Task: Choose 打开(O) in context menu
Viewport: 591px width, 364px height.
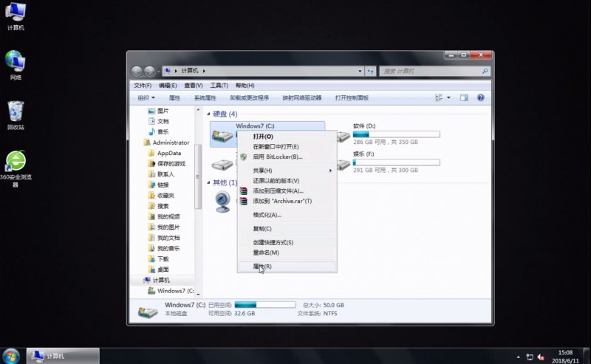Action: 287,137
